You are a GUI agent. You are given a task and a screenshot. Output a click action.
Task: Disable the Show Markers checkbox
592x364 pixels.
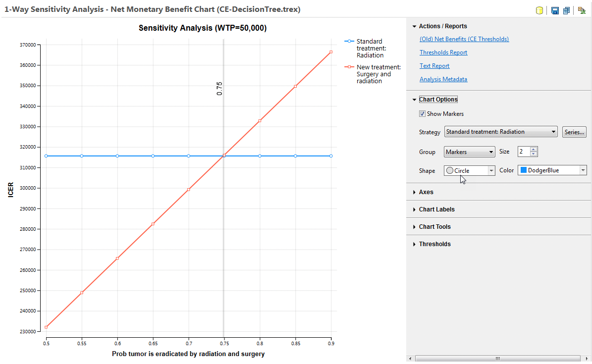pyautogui.click(x=422, y=113)
